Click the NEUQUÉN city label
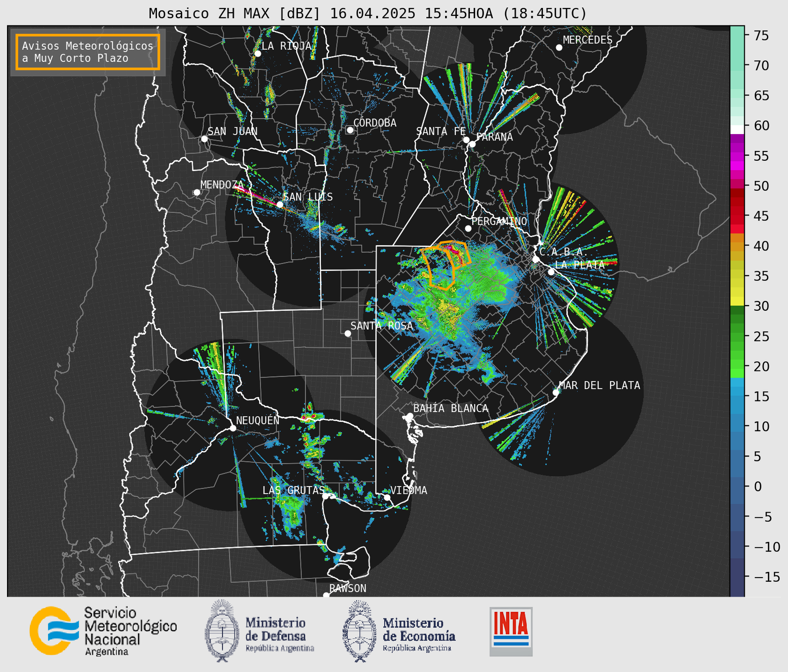The image size is (788, 672). click(258, 420)
